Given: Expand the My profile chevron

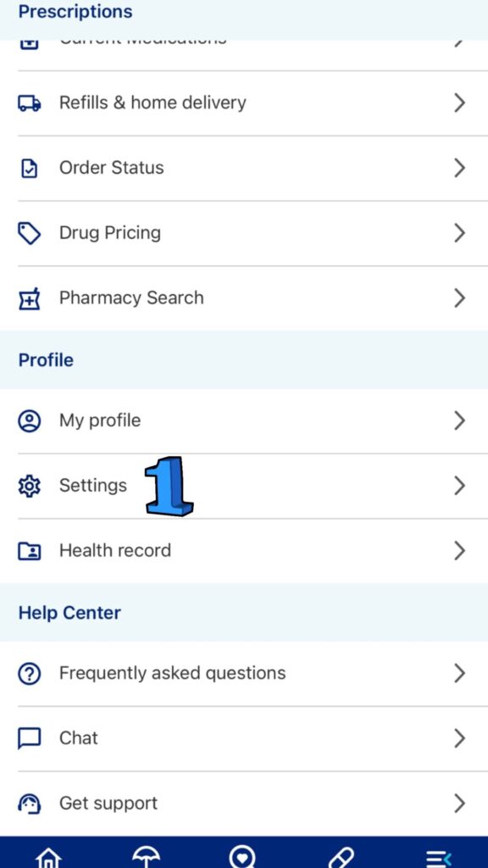Looking at the screenshot, I should coord(460,420).
